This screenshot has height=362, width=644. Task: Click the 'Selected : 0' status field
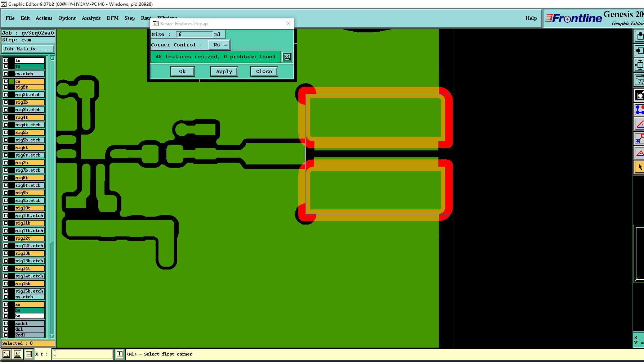point(28,343)
